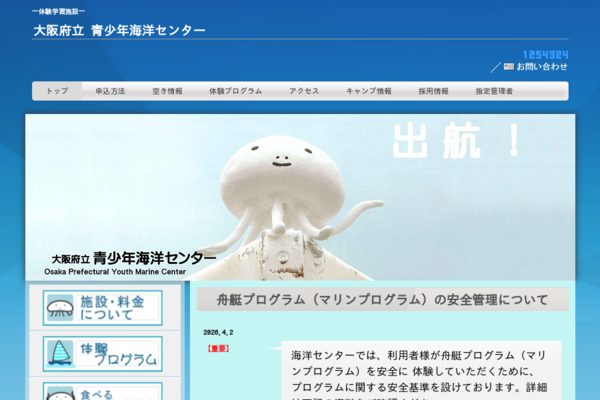The height and width of the screenshot is (400, 600).
Task: Open 指定管理者 menu item
Action: click(x=494, y=91)
